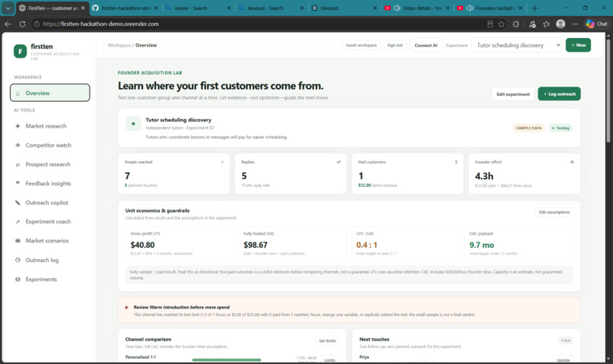
Task: Open Copilot Chat in browser toolbar
Action: coord(596,24)
